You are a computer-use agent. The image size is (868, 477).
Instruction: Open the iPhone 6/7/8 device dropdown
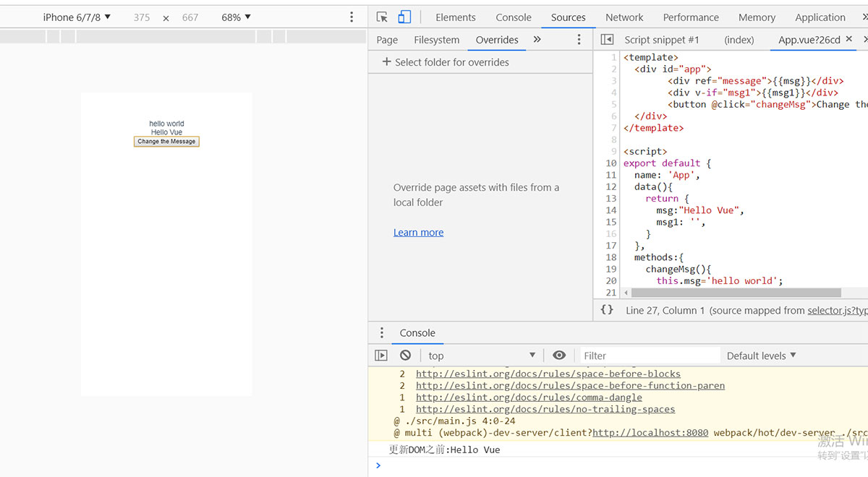77,17
